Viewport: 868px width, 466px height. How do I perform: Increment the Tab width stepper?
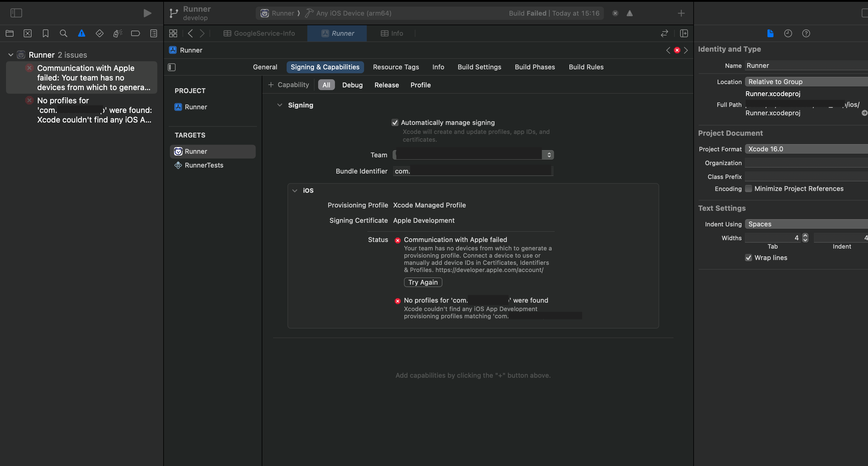(805, 236)
